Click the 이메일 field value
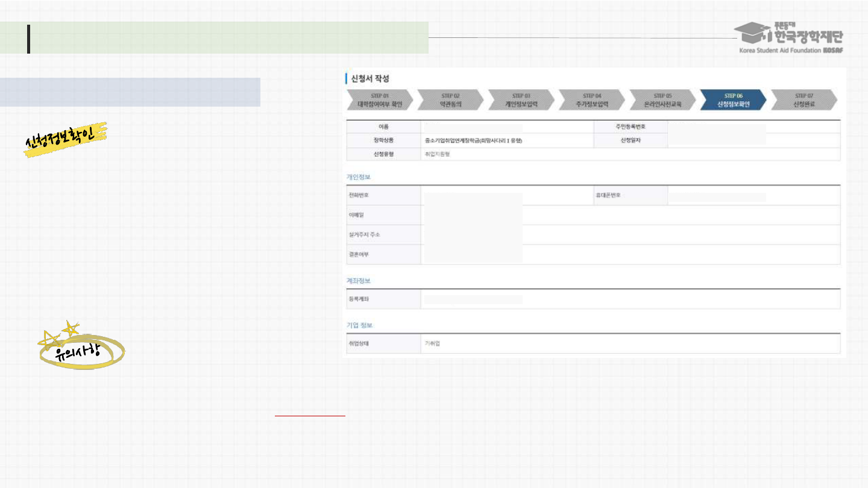 473,215
